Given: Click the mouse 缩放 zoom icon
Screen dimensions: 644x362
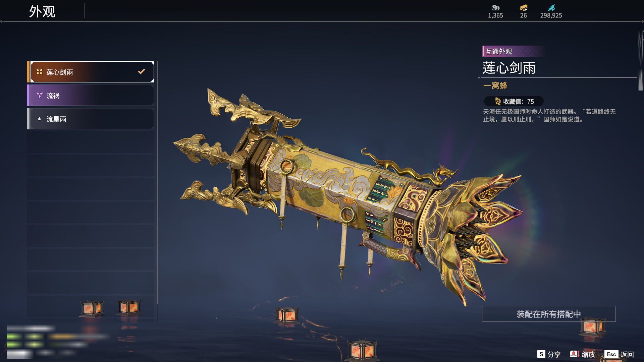Looking at the screenshot, I should pos(575,354).
